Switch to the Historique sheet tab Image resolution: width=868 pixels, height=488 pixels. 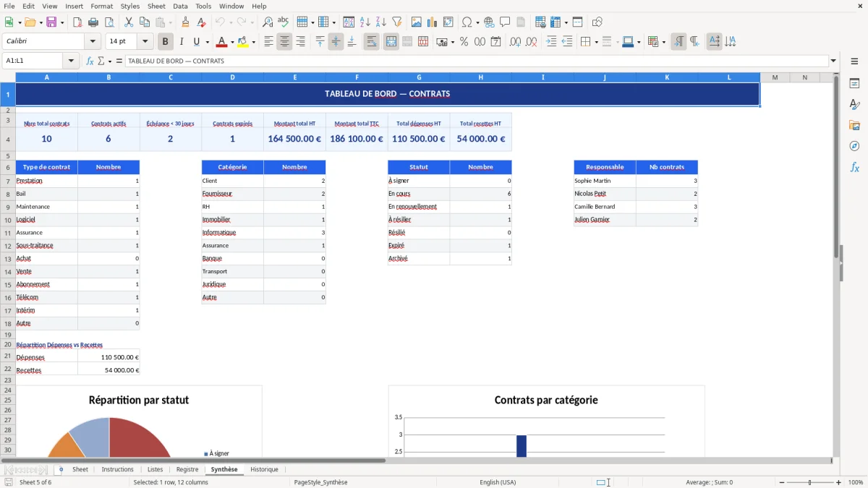(x=264, y=469)
